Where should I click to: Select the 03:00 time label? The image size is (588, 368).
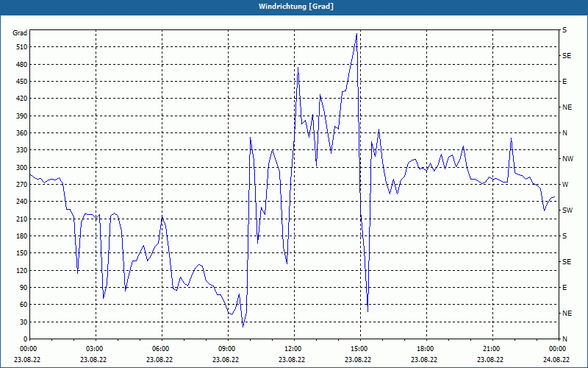point(96,348)
